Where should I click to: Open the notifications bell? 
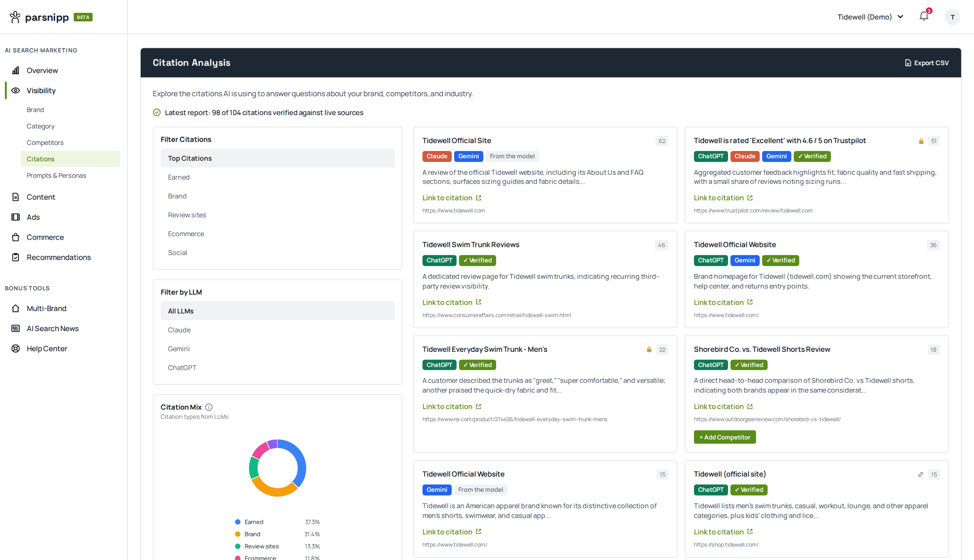tap(924, 16)
